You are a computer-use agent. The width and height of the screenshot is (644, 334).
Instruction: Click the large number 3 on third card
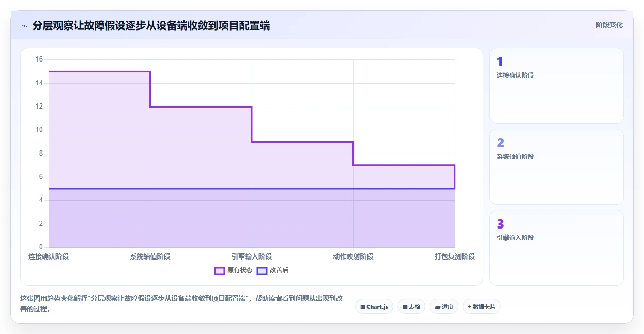[x=500, y=224]
